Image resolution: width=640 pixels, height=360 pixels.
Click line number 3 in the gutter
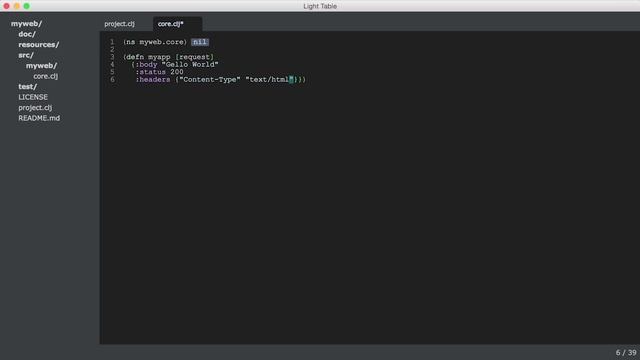click(112, 57)
